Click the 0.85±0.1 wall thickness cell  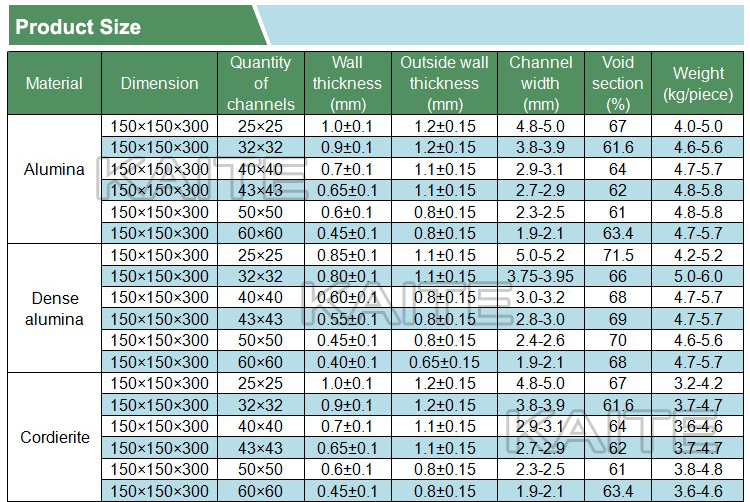[x=346, y=255]
